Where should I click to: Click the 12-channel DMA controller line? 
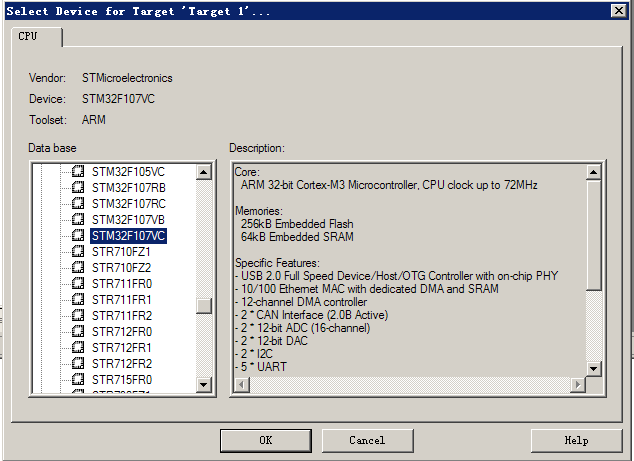pos(301,302)
